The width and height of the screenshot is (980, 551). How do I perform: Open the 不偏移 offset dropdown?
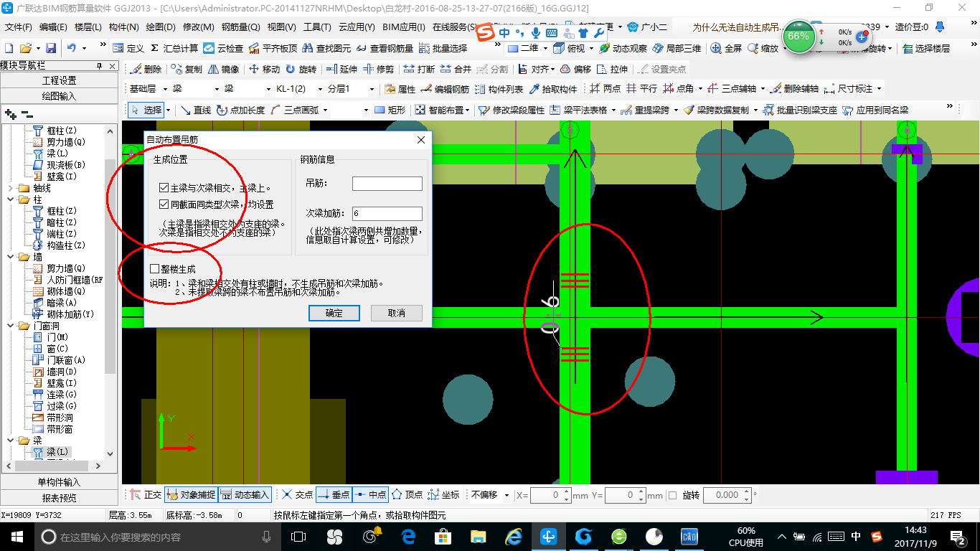coord(507,495)
